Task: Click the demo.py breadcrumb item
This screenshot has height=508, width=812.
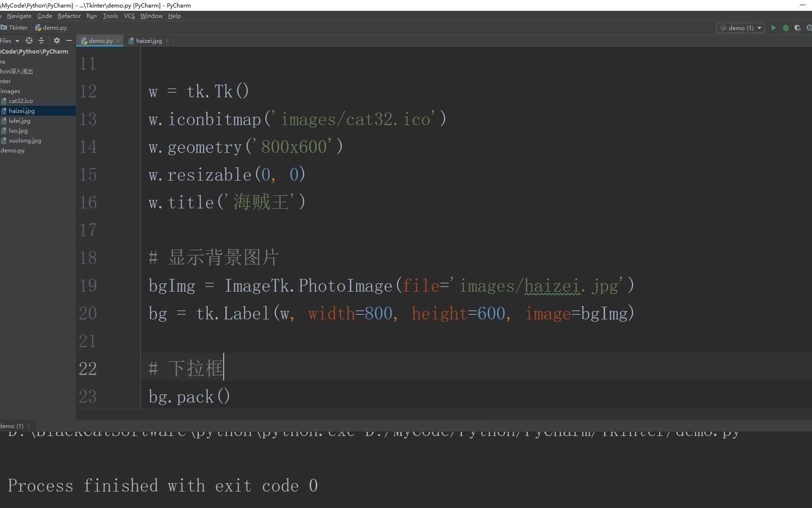Action: click(51, 27)
